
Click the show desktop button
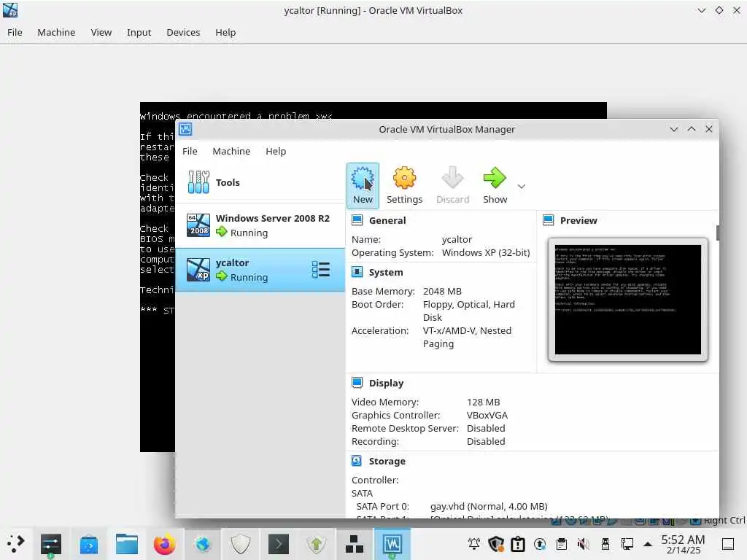728,544
